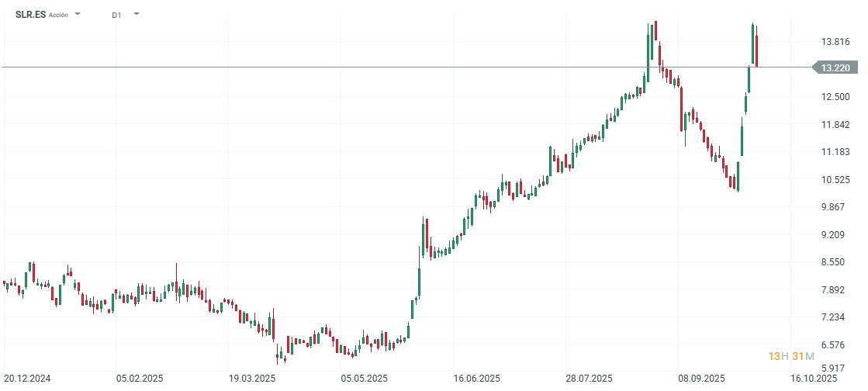868x391 pixels.
Task: Click the SLR.ES ticker name
Action: pyautogui.click(x=30, y=15)
